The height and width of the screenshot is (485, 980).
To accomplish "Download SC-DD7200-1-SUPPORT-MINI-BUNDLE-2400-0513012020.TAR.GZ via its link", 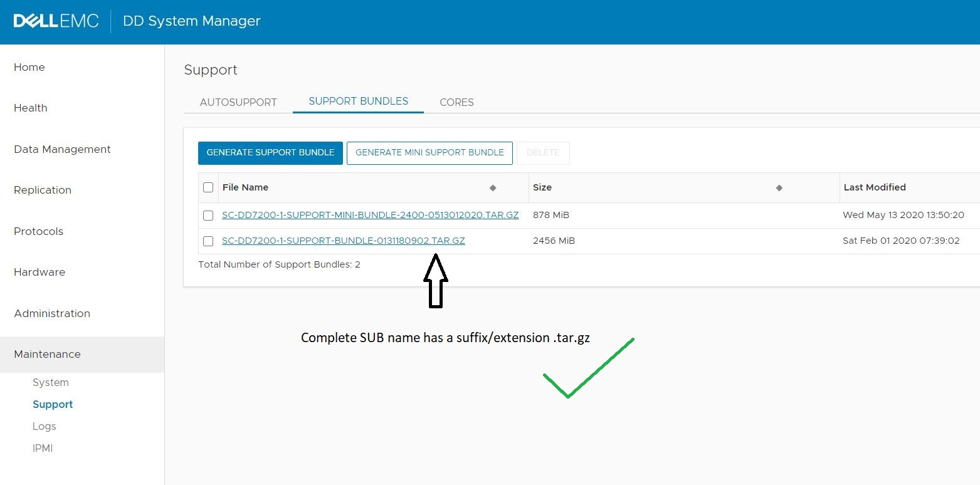I will (370, 215).
